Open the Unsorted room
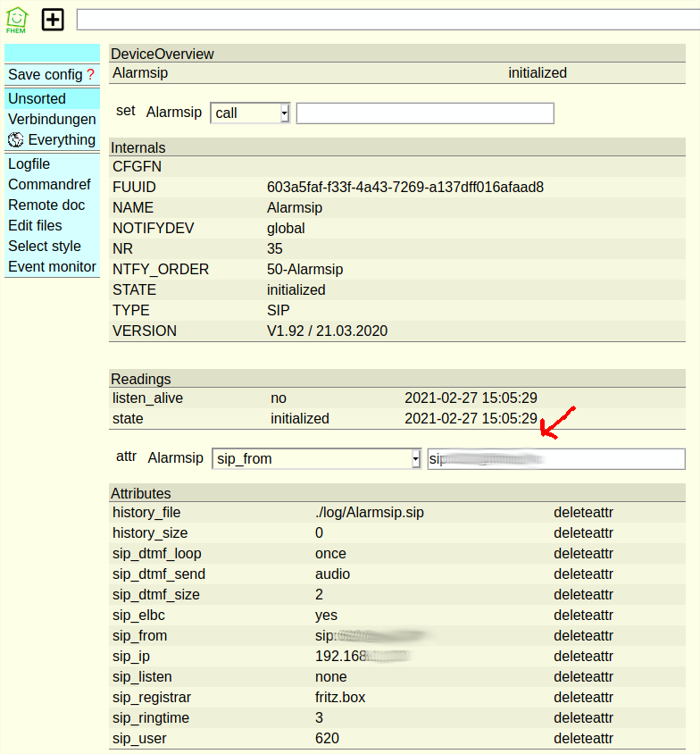700x754 pixels. [37, 99]
